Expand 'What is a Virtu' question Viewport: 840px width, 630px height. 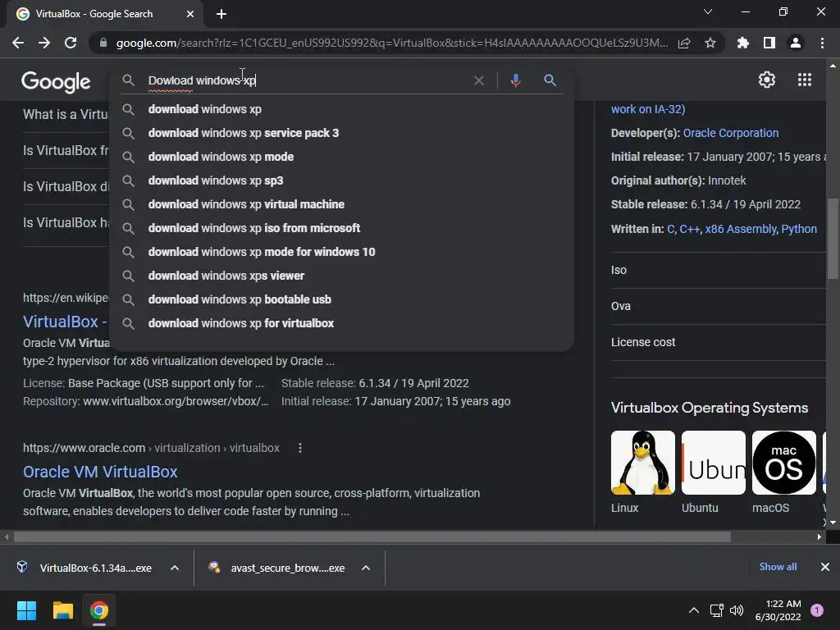pos(66,114)
